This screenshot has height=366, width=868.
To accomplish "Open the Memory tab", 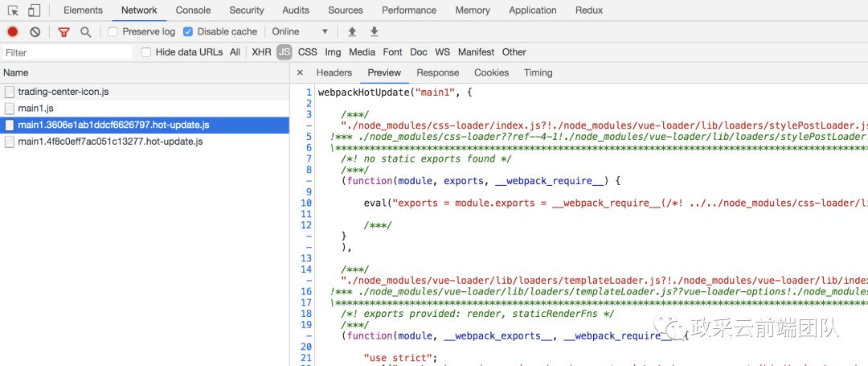I will click(473, 10).
